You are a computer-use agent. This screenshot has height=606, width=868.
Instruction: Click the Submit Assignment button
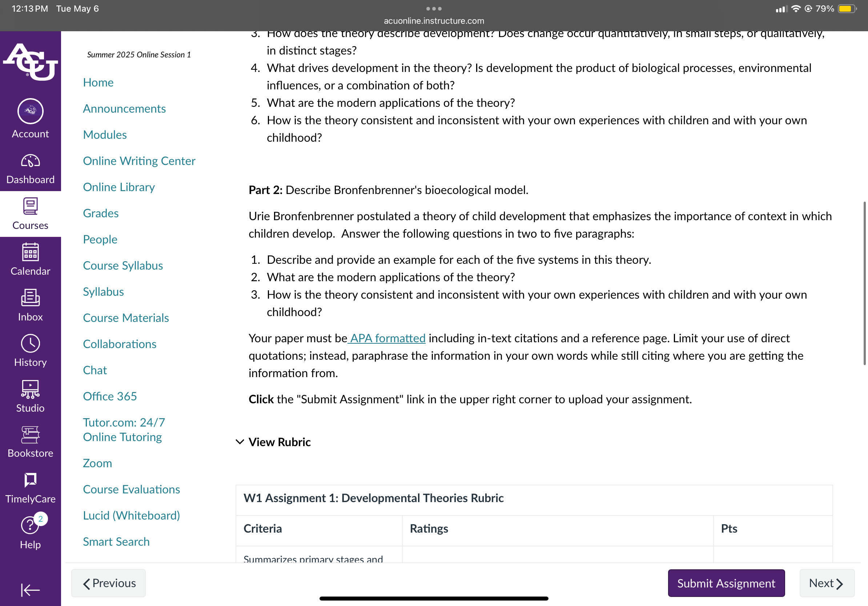726,583
